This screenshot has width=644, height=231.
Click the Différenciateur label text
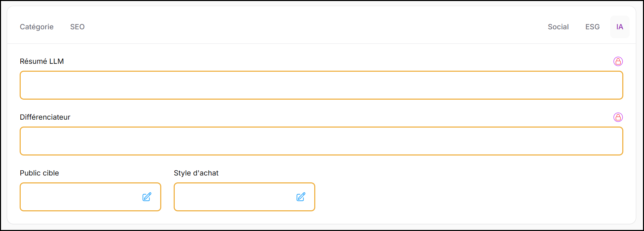(45, 117)
